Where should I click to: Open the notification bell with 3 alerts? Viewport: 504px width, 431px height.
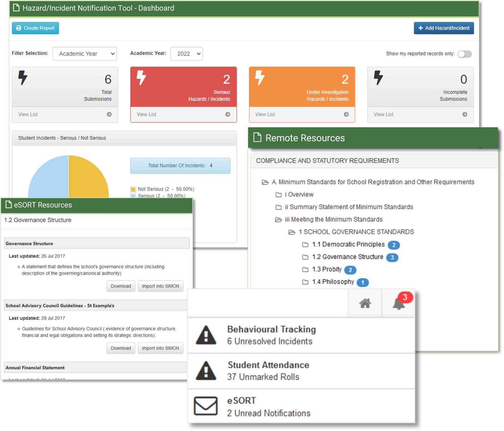399,303
